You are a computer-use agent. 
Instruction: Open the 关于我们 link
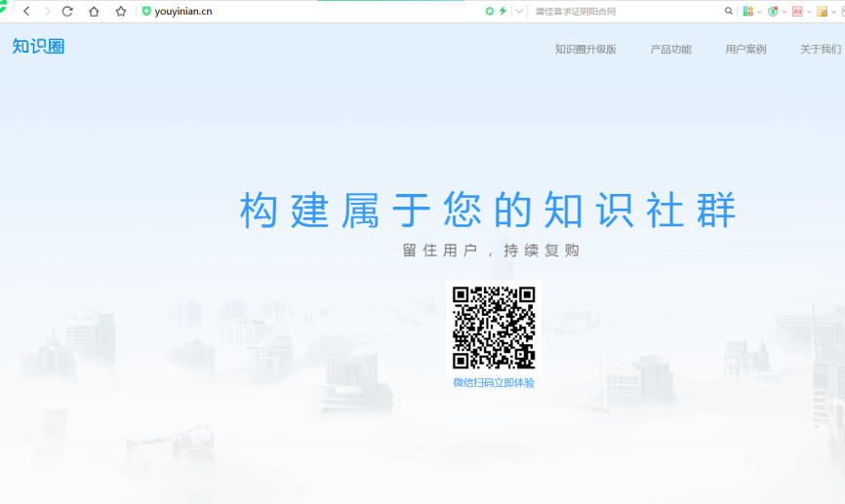[x=821, y=50]
